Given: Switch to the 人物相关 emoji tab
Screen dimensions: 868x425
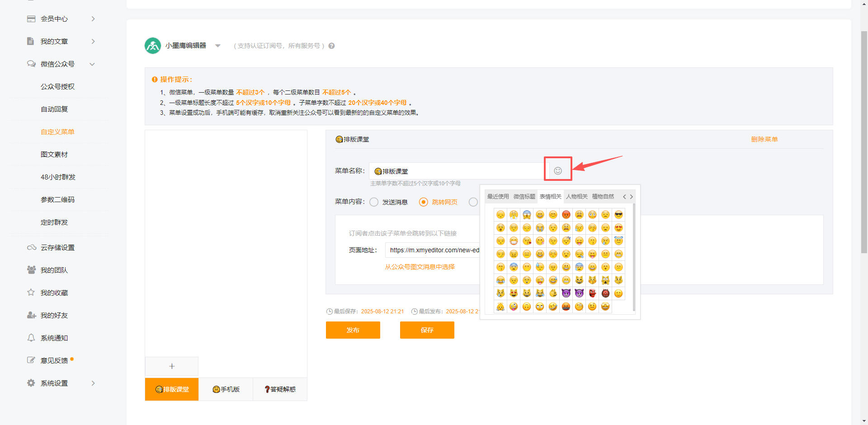Looking at the screenshot, I should pyautogui.click(x=576, y=196).
